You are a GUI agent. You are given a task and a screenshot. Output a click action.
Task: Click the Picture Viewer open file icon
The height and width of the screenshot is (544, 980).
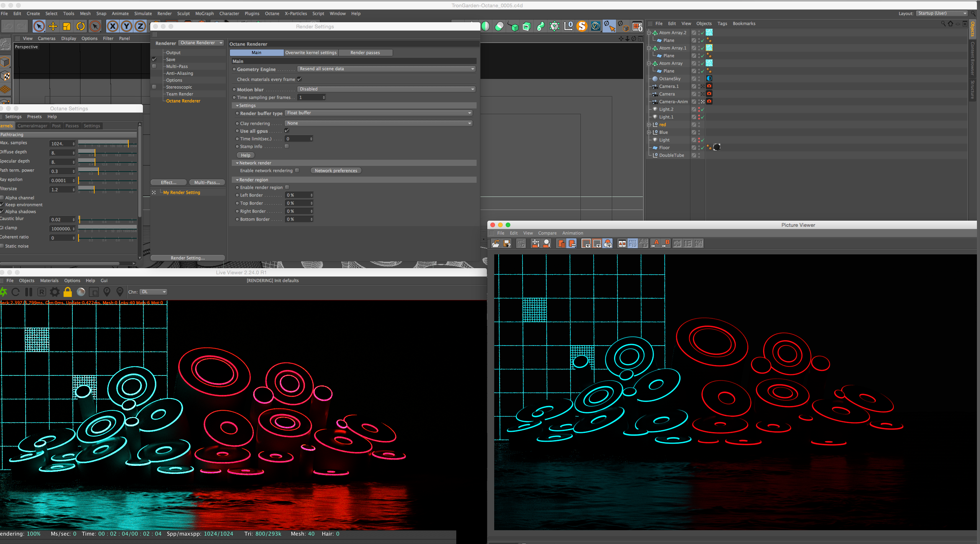496,243
